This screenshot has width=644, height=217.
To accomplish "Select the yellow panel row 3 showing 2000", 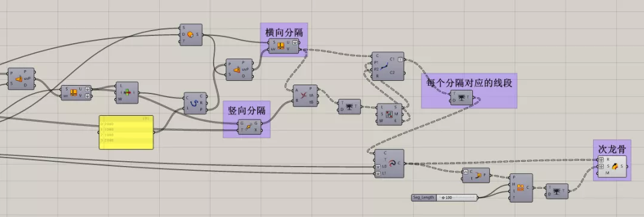I will click(x=126, y=141).
